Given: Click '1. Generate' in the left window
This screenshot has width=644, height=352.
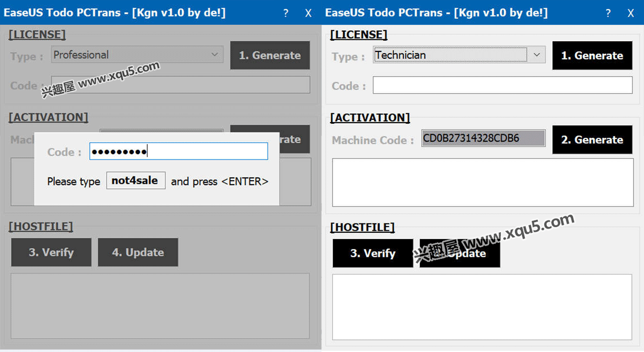Looking at the screenshot, I should click(270, 55).
